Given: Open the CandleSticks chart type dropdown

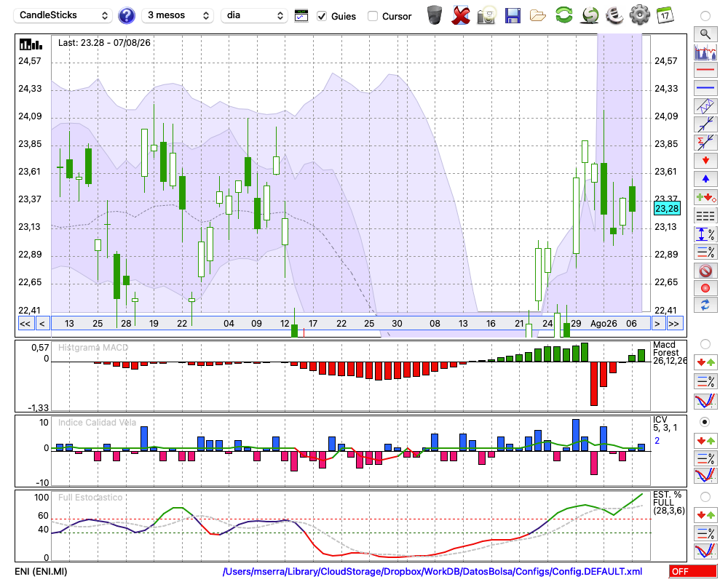Looking at the screenshot, I should click(63, 15).
